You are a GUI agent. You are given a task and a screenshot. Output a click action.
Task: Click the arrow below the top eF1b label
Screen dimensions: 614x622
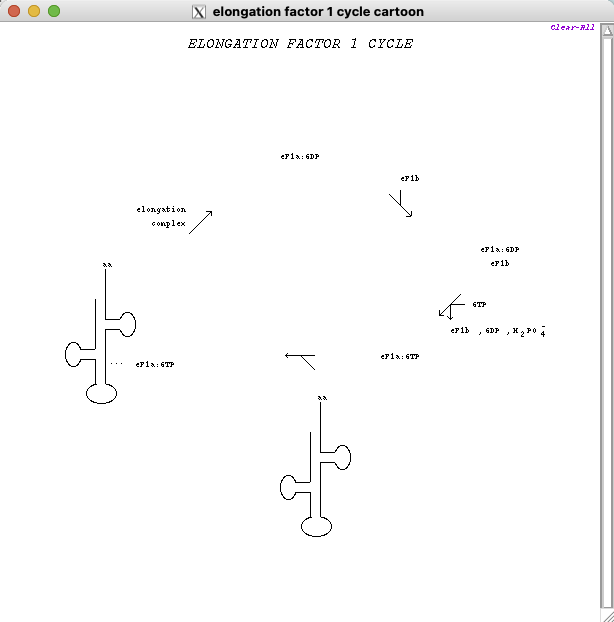point(401,205)
